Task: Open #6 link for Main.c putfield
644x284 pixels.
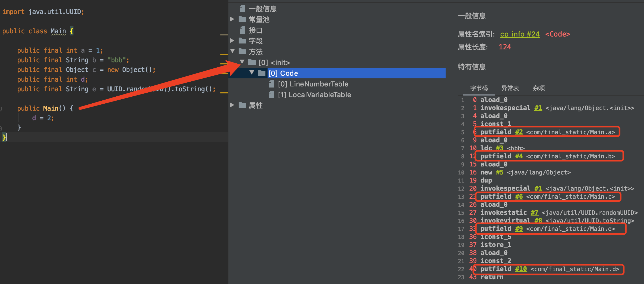Action: point(519,196)
